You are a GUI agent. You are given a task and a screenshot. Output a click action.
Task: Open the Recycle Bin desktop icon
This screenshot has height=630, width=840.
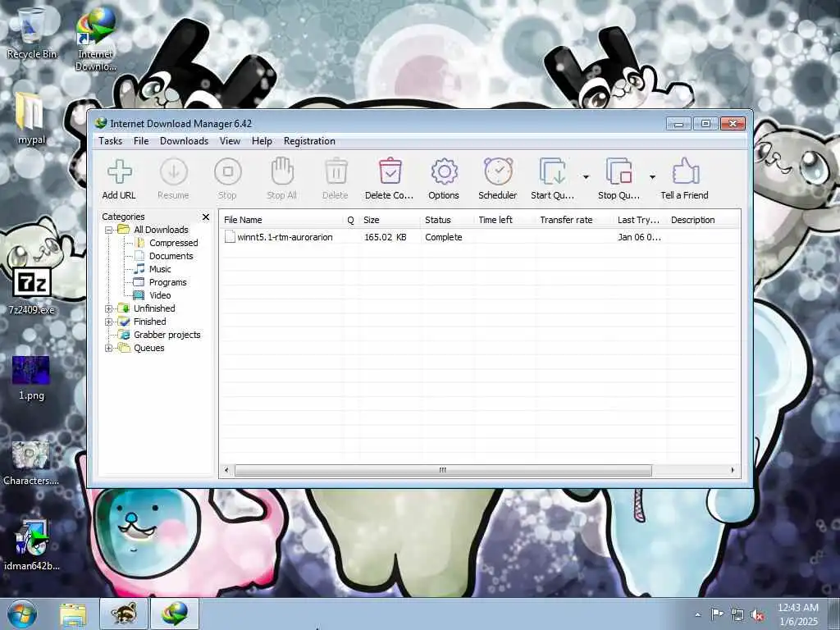(x=32, y=33)
